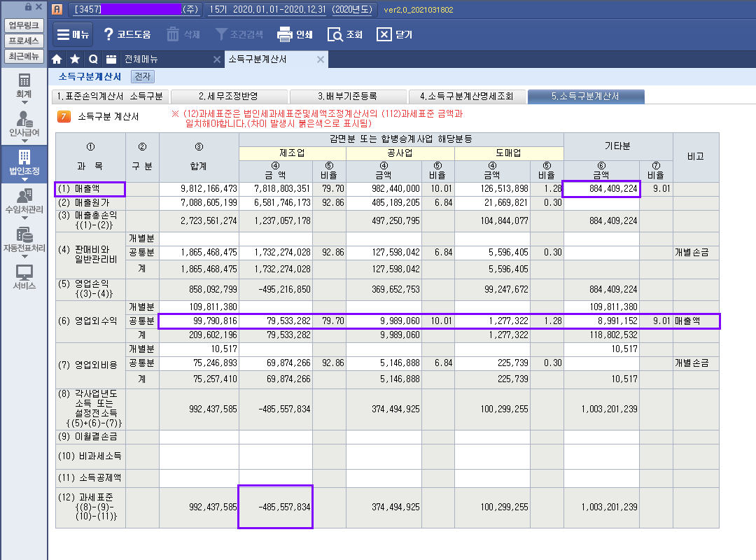Click the 인쇄 print button
The width and height of the screenshot is (756, 560).
295,34
